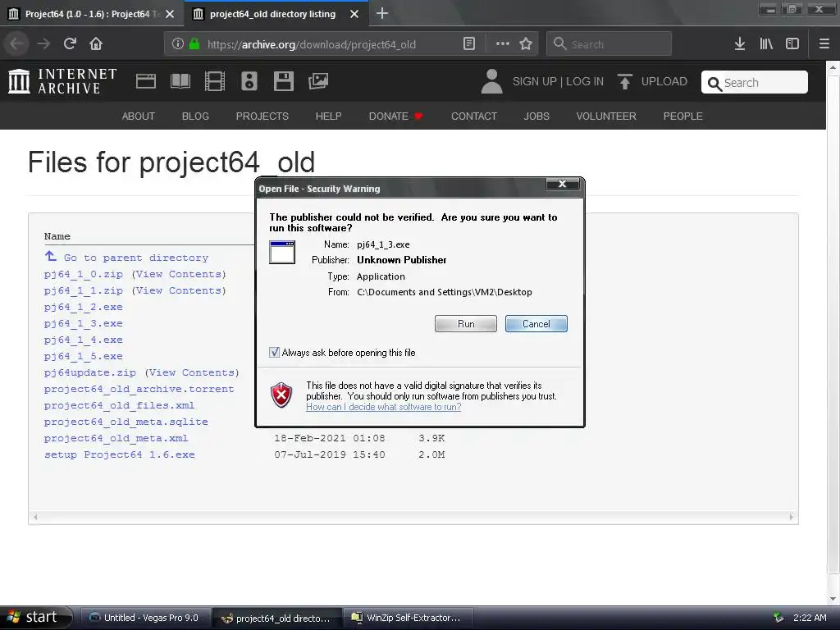
Task: Download pj64_1_2.exe file link
Action: pos(83,307)
